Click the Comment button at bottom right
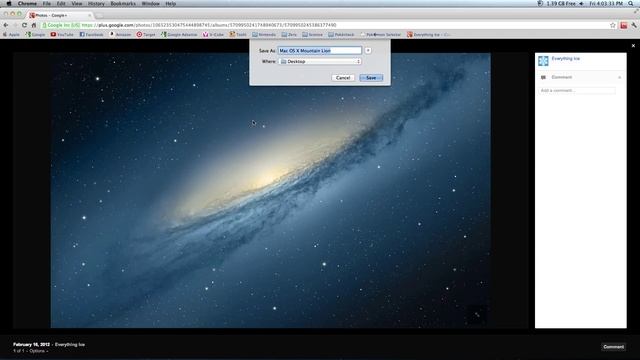The image size is (640, 360). [x=613, y=347]
